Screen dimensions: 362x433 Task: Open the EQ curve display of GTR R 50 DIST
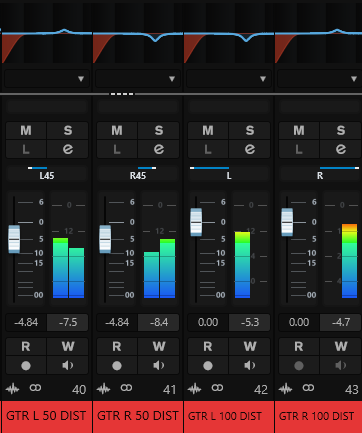pos(138,33)
